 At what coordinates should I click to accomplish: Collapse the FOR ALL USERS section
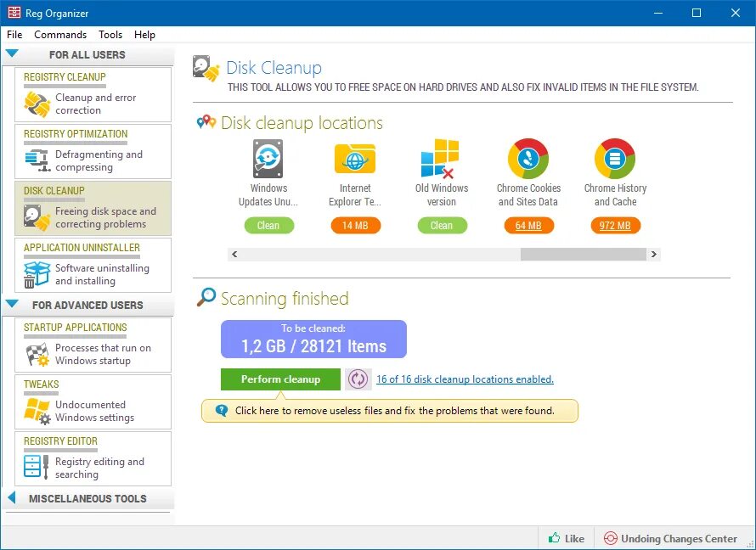14,53
